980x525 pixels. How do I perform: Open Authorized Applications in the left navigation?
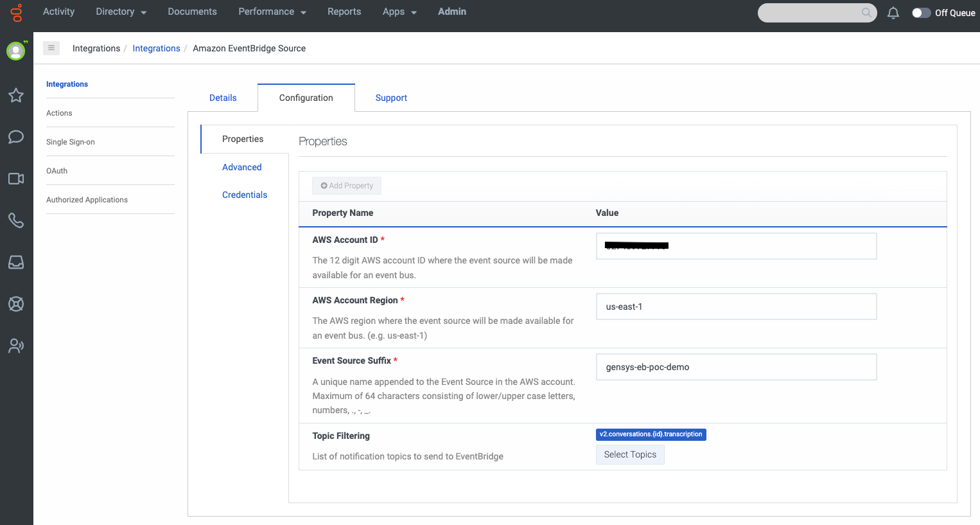point(87,200)
